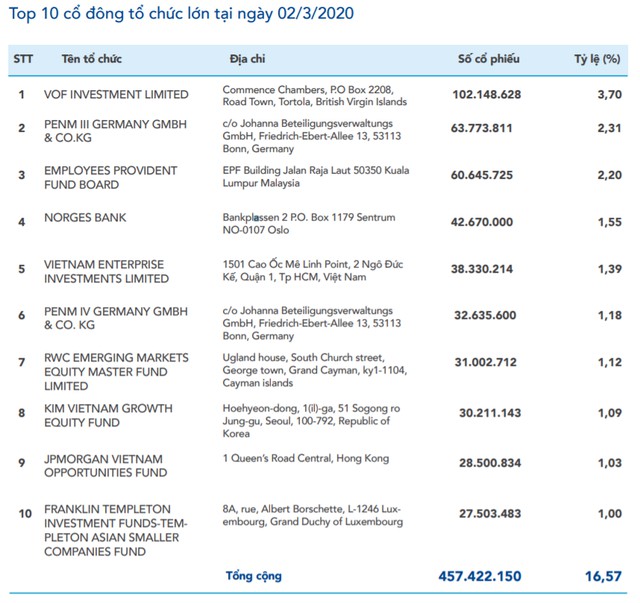
Task: Select share count 63.773.811
Action: 482,128
